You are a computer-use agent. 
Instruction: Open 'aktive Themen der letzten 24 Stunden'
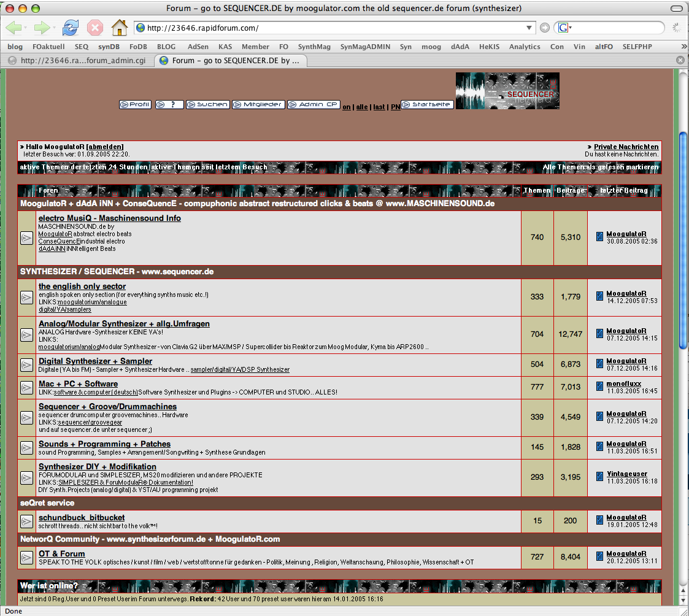[x=83, y=167]
